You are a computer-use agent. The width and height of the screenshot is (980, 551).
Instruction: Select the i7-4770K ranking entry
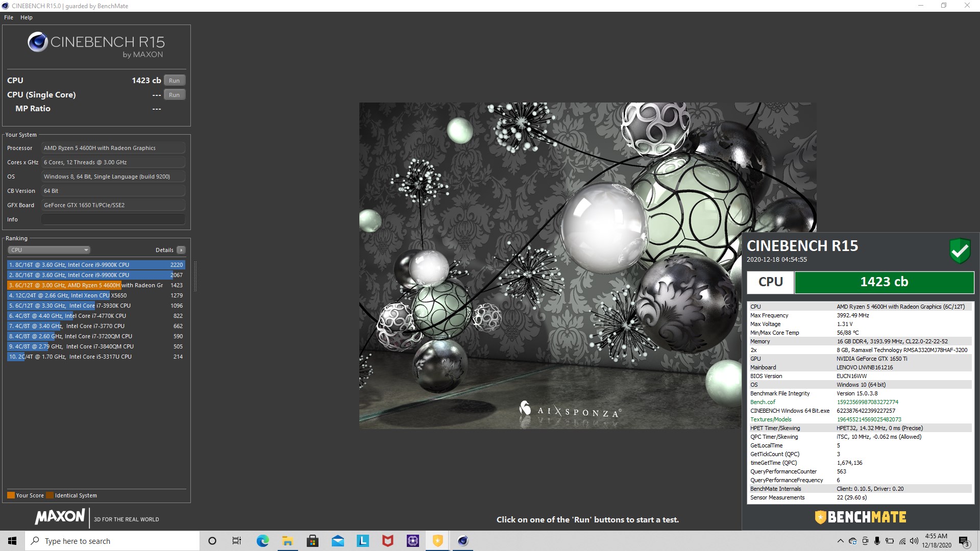(x=96, y=316)
